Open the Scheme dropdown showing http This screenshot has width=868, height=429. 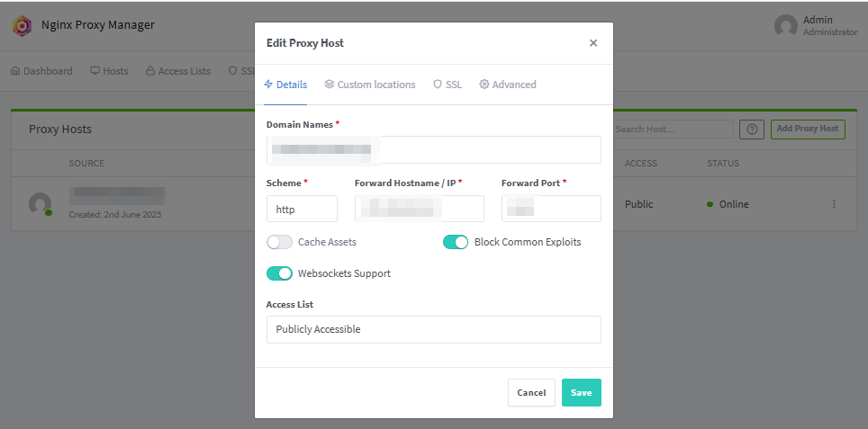click(302, 209)
